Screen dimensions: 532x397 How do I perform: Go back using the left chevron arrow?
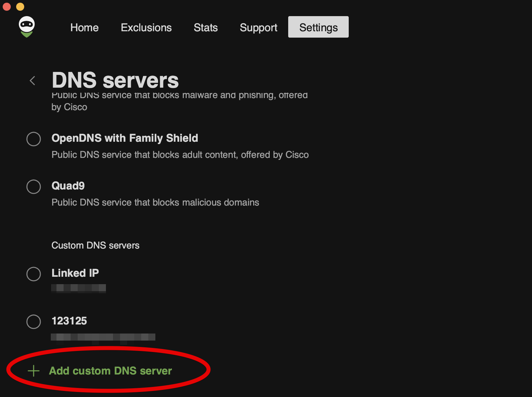click(32, 81)
